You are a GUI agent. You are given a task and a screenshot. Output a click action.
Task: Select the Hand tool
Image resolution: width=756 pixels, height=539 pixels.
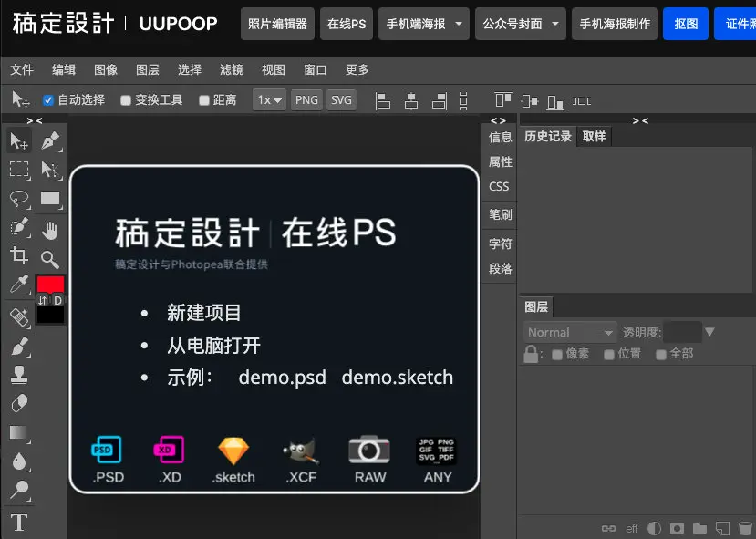click(x=50, y=232)
